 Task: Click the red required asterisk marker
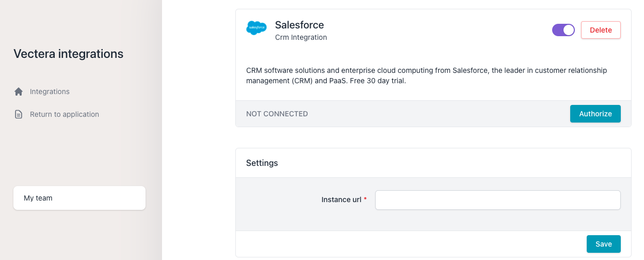pyautogui.click(x=365, y=200)
